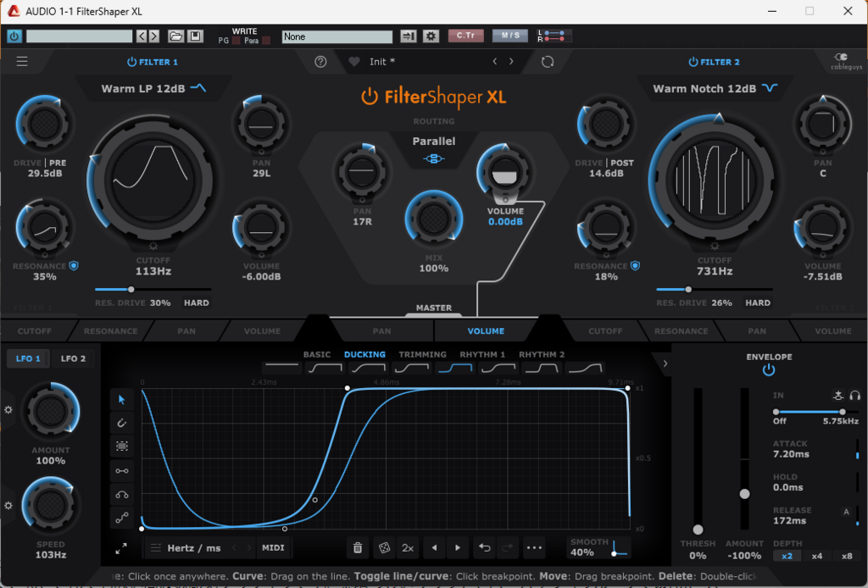The height and width of the screenshot is (588, 868).
Task: Expand the waveform presets side chevron
Action: [665, 363]
